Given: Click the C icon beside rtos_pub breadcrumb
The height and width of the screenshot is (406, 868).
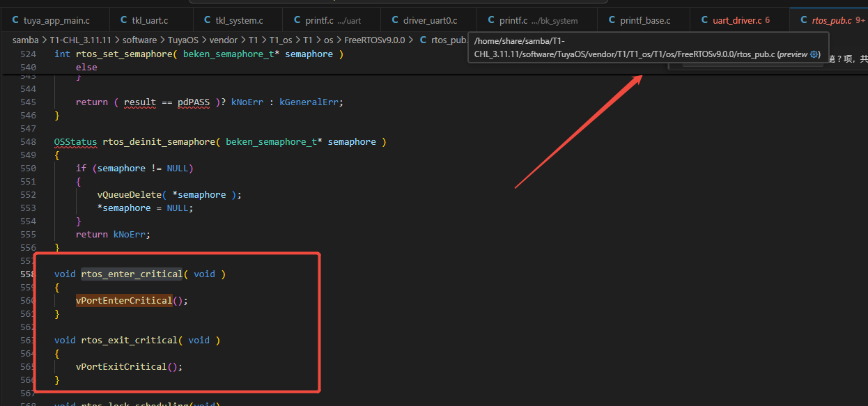Looking at the screenshot, I should (x=424, y=40).
